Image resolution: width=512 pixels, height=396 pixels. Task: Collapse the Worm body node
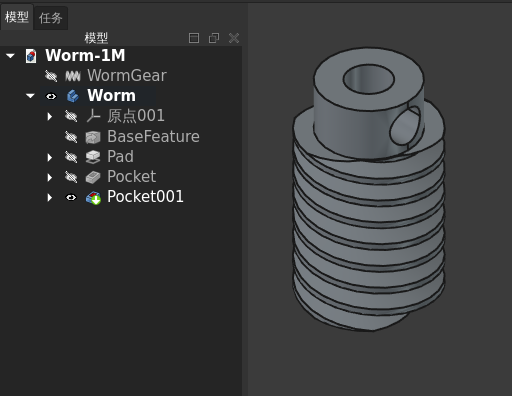[x=30, y=96]
